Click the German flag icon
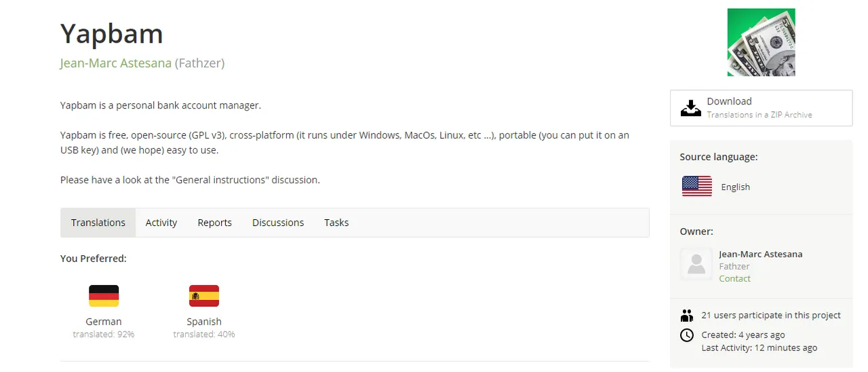The image size is (868, 372). pyautogui.click(x=104, y=296)
